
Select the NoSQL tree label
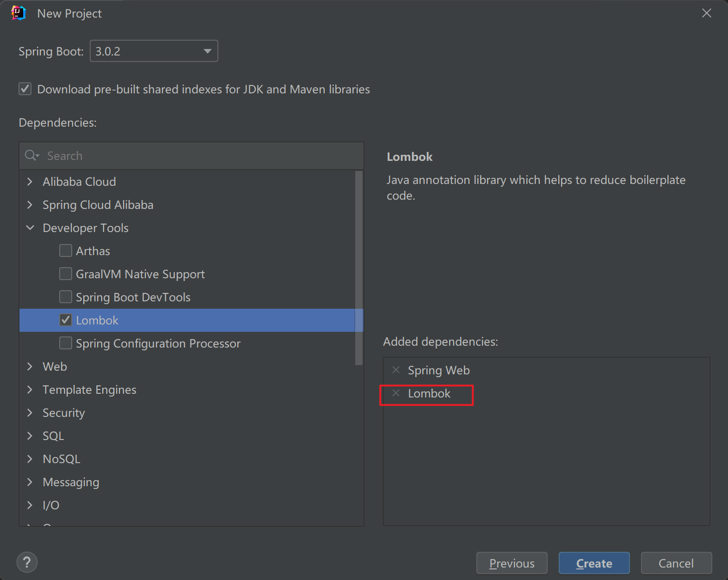(x=62, y=459)
